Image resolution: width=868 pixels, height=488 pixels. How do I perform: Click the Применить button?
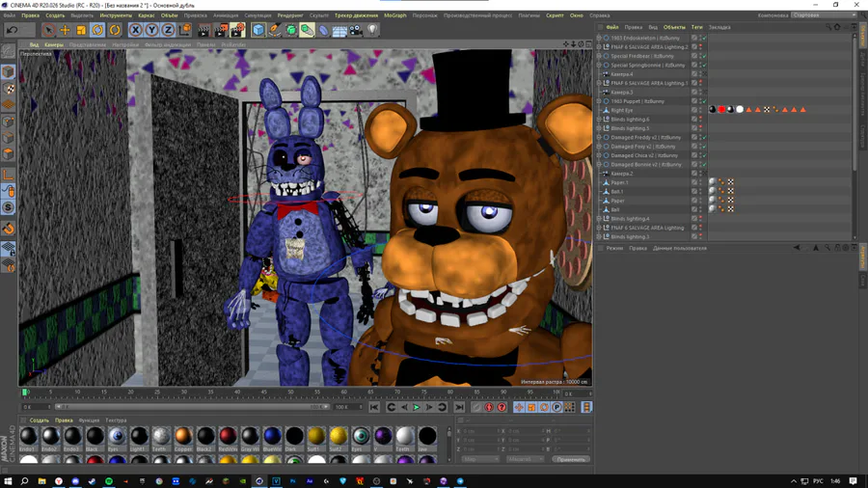pos(571,459)
